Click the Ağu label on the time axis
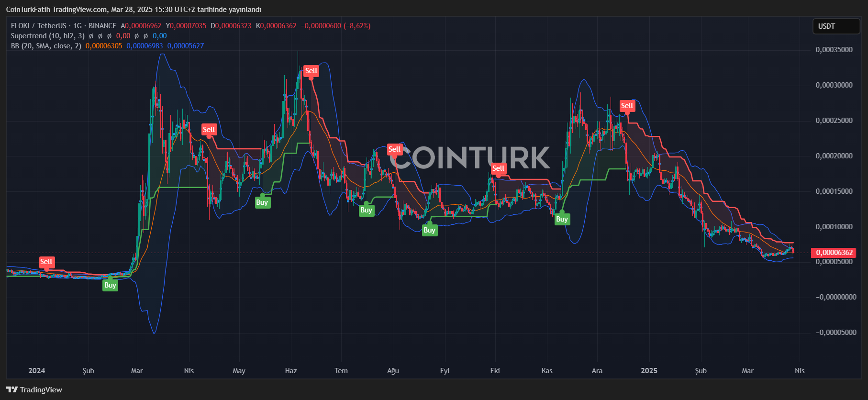The width and height of the screenshot is (868, 400). pos(393,371)
